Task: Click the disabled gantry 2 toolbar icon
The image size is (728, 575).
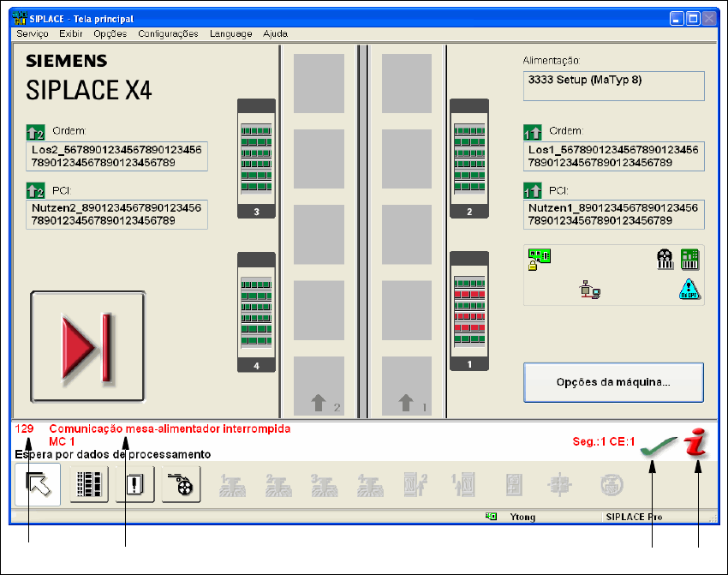Action: tap(278, 485)
